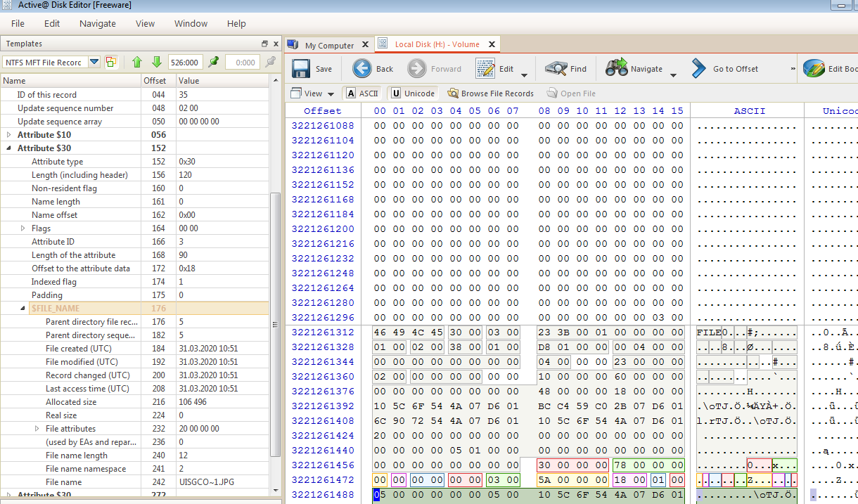The image size is (858, 504).
Task: Open the Navigate menu
Action: tap(98, 23)
